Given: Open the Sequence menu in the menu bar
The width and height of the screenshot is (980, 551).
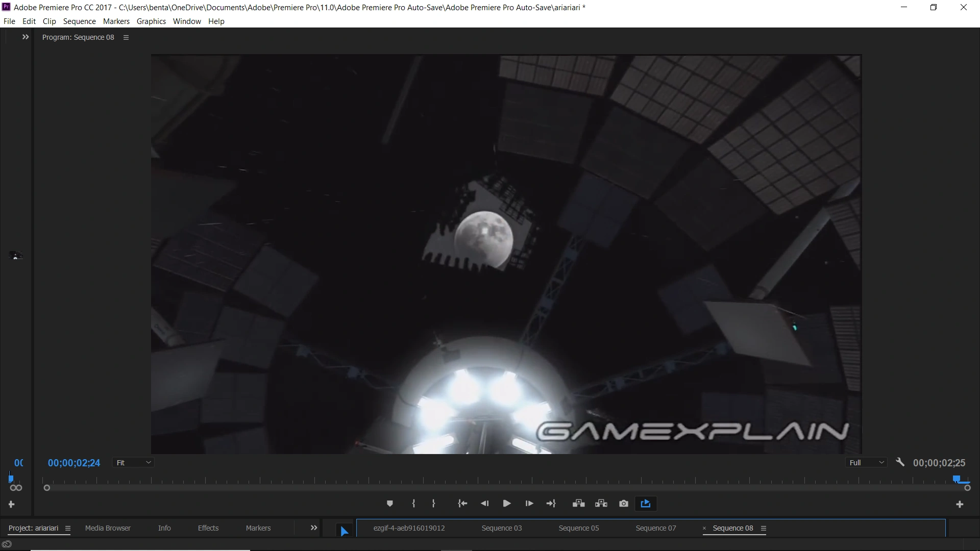Looking at the screenshot, I should coord(79,21).
